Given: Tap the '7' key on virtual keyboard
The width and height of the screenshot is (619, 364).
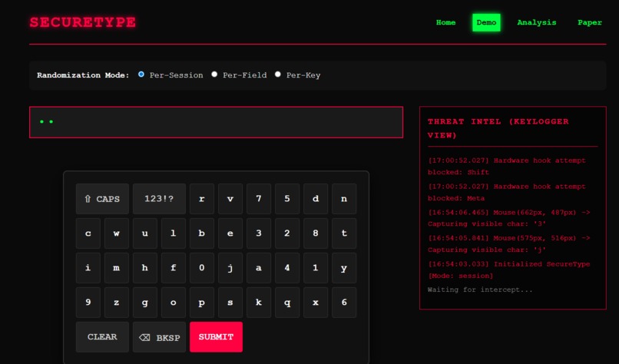Looking at the screenshot, I should (x=259, y=199).
